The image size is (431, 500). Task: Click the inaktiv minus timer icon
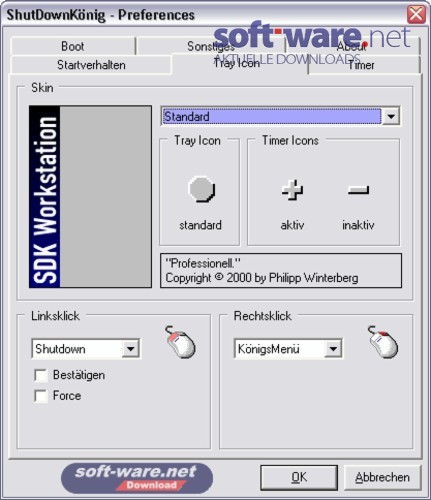click(x=358, y=190)
